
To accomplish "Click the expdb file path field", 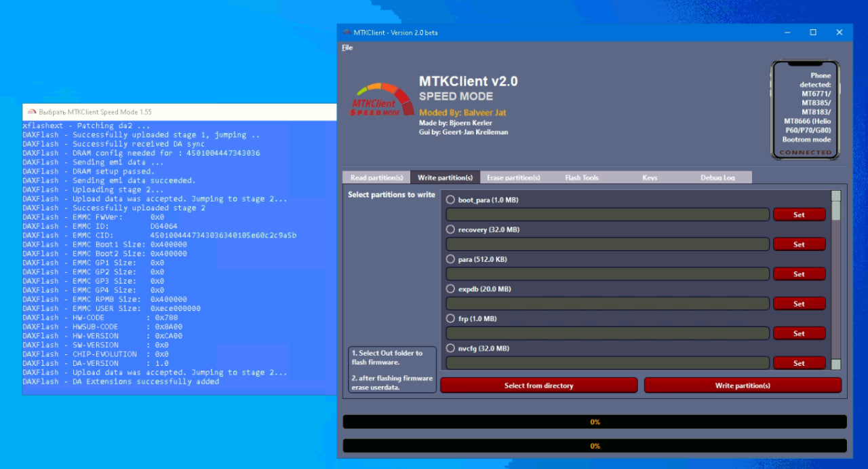I will (608, 304).
